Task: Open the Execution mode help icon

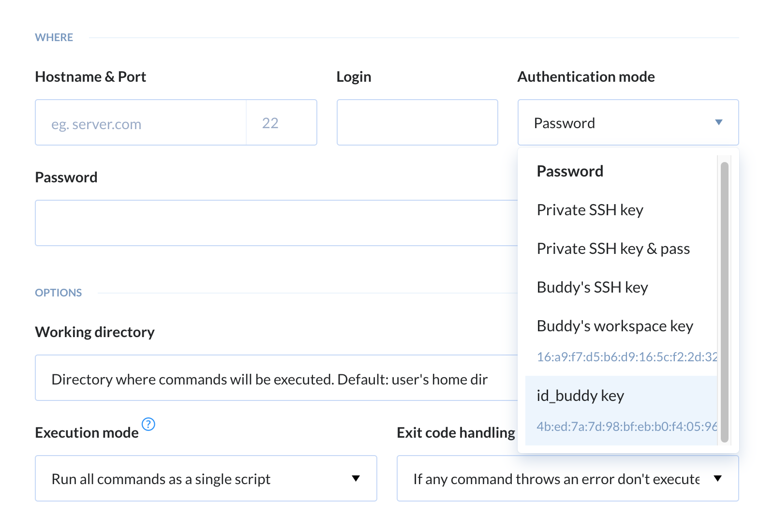Action: (x=148, y=424)
